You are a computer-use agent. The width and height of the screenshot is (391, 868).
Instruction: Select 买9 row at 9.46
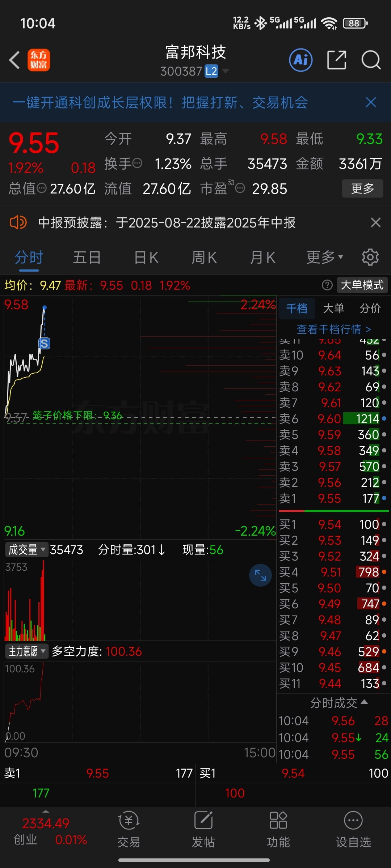(x=333, y=652)
